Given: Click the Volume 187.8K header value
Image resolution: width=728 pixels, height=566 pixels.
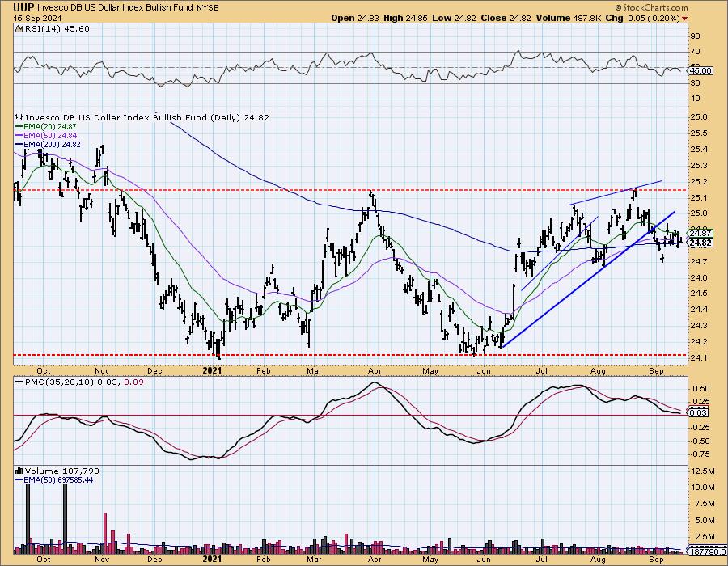Looking at the screenshot, I should click(x=569, y=18).
